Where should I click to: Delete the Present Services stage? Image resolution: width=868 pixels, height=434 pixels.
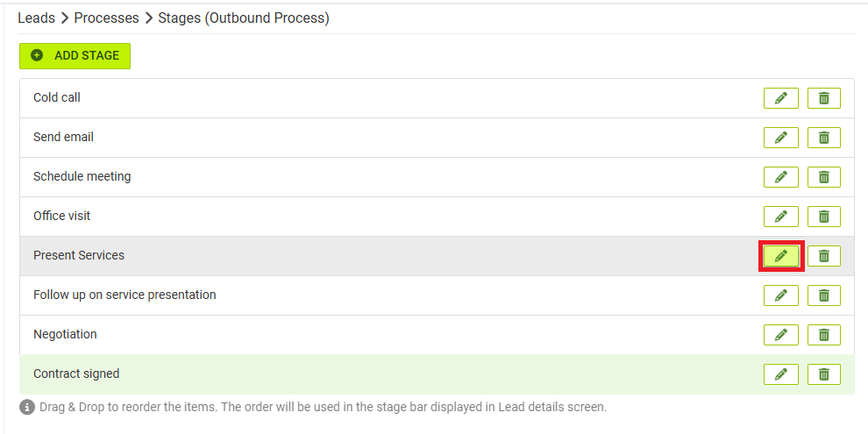[x=823, y=256]
